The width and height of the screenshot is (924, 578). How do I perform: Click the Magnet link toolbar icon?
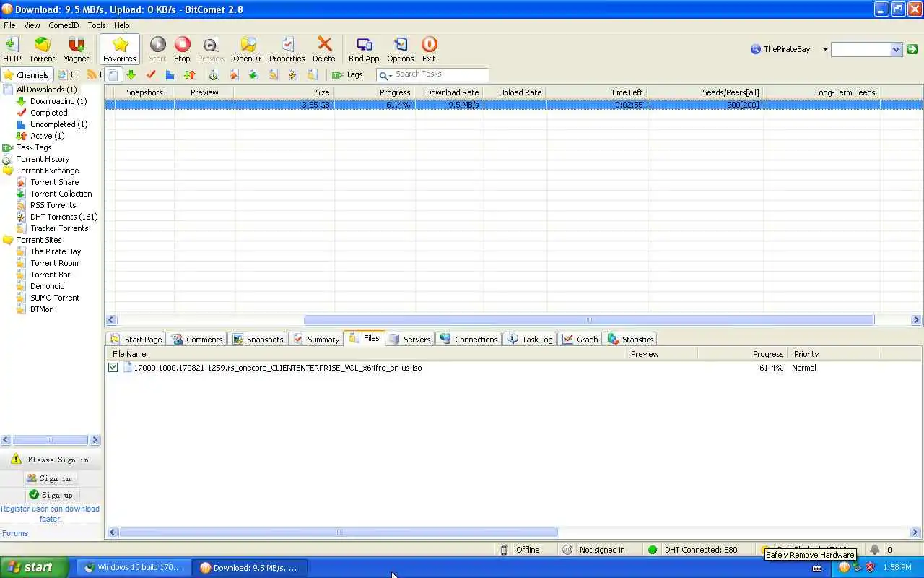coord(76,50)
